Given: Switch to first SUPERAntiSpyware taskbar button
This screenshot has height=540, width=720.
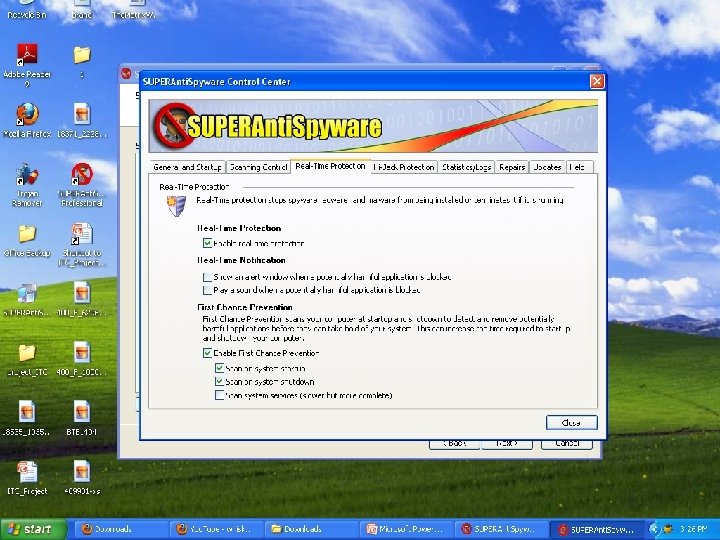Looking at the screenshot, I should pyautogui.click(x=501, y=529).
